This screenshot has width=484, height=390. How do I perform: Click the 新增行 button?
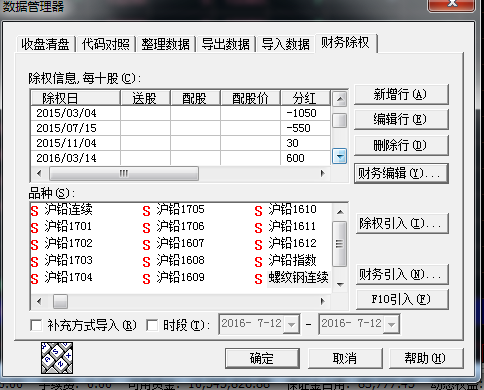click(401, 95)
